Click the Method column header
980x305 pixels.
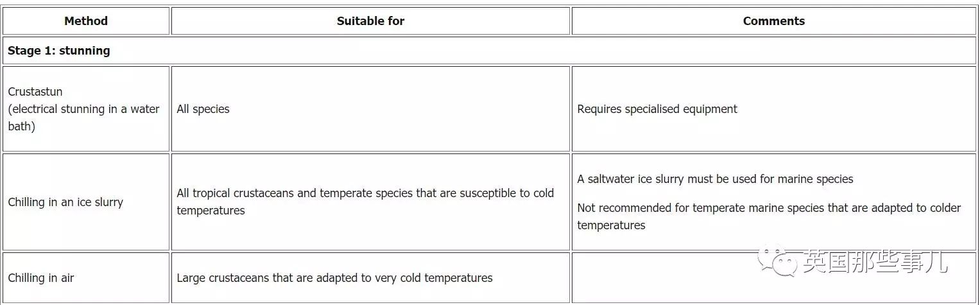click(86, 21)
